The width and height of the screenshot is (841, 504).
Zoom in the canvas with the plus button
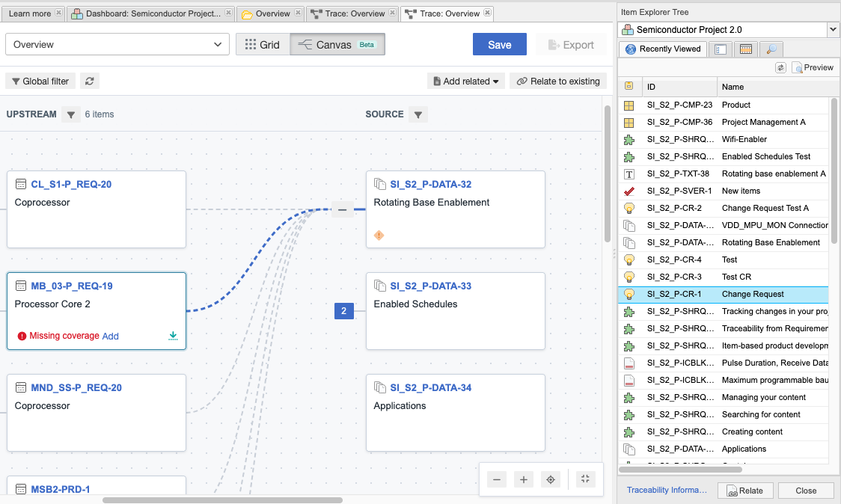524,479
